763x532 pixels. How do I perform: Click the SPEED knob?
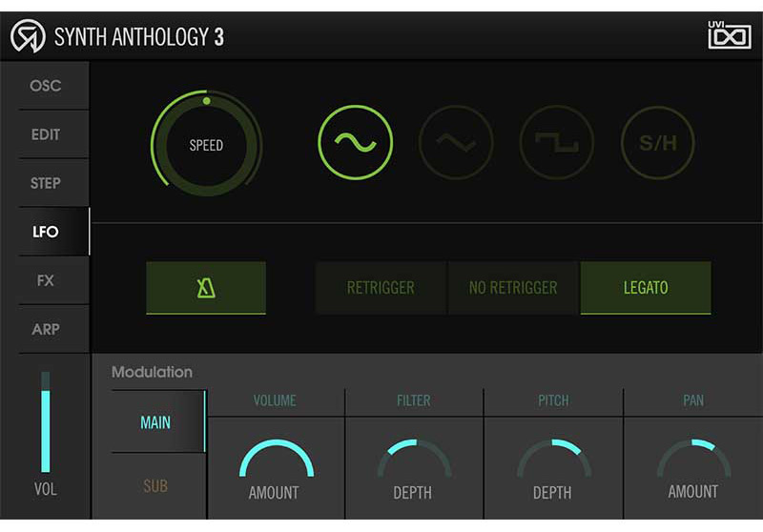point(206,144)
